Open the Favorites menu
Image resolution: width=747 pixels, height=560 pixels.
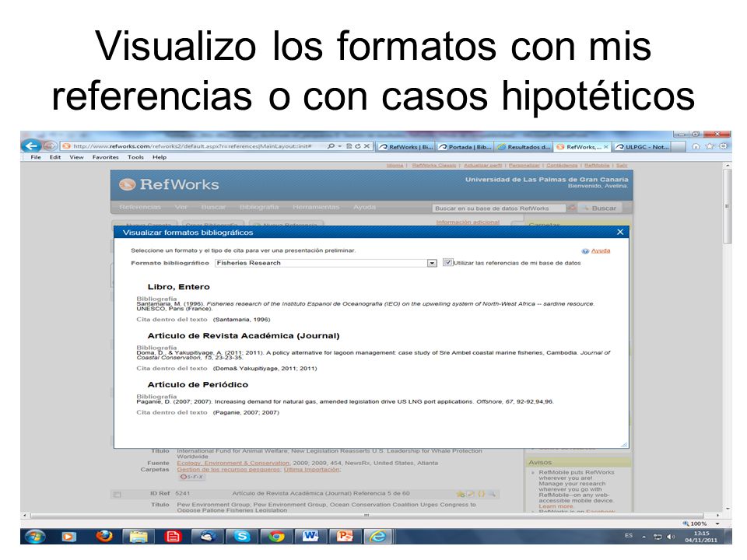coord(105,157)
